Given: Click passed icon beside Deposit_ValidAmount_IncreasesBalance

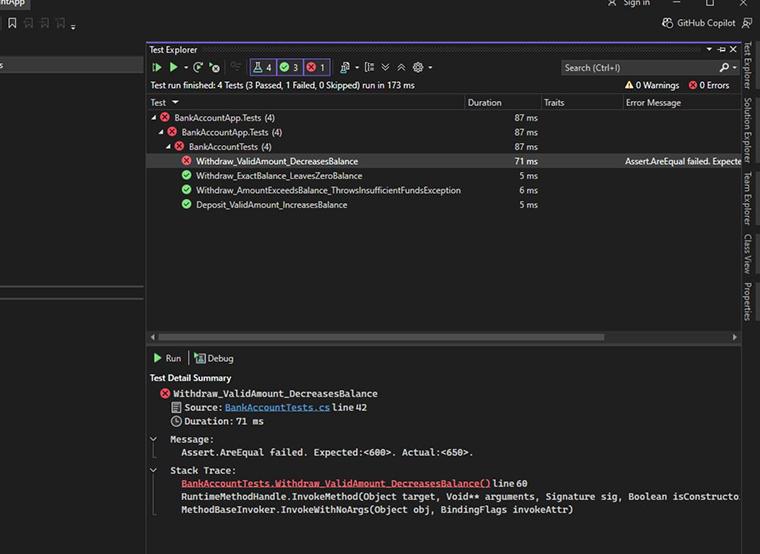Looking at the screenshot, I should coord(187,204).
